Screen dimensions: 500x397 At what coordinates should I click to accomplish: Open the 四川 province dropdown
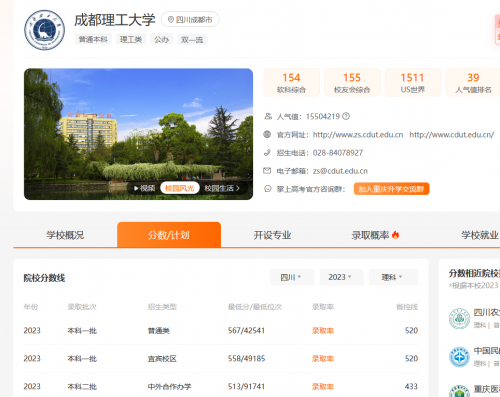(x=292, y=277)
